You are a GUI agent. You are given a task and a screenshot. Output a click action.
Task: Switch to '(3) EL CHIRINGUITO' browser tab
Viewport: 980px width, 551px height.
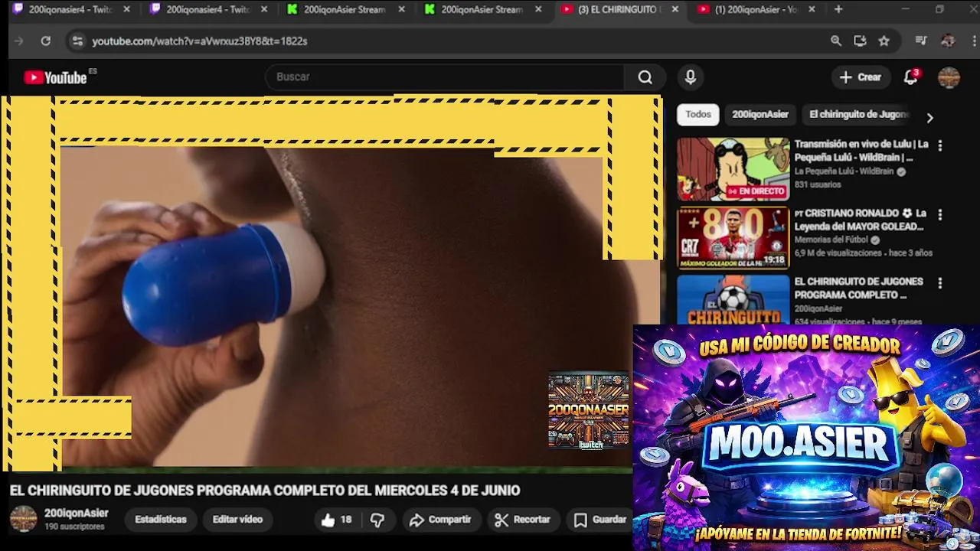(619, 9)
